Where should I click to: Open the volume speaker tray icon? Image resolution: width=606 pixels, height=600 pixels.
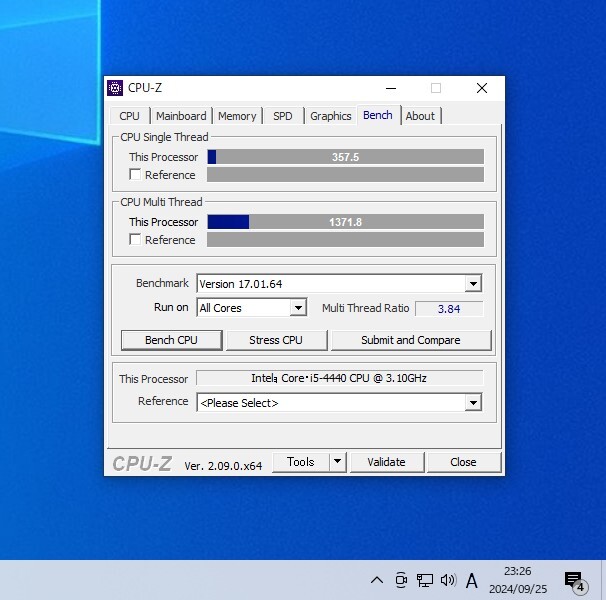[x=448, y=580]
